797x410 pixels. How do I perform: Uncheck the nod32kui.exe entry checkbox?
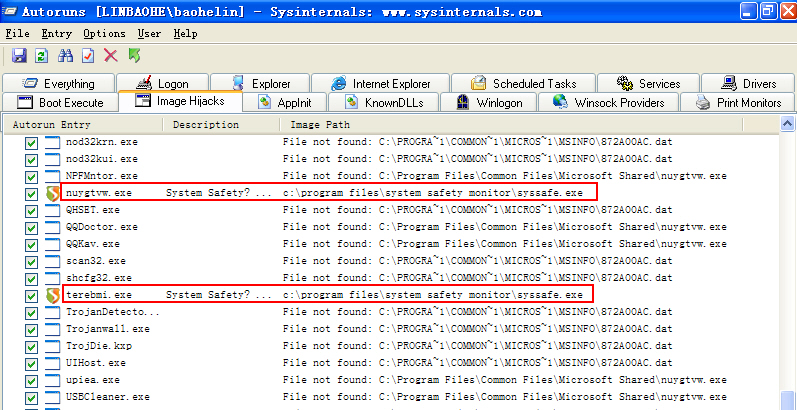coord(32,160)
